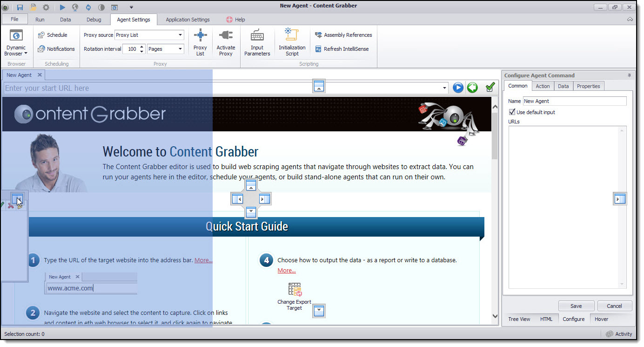The width and height of the screenshot is (644, 347).
Task: Open the Properties tab in Configure panel
Action: point(588,86)
